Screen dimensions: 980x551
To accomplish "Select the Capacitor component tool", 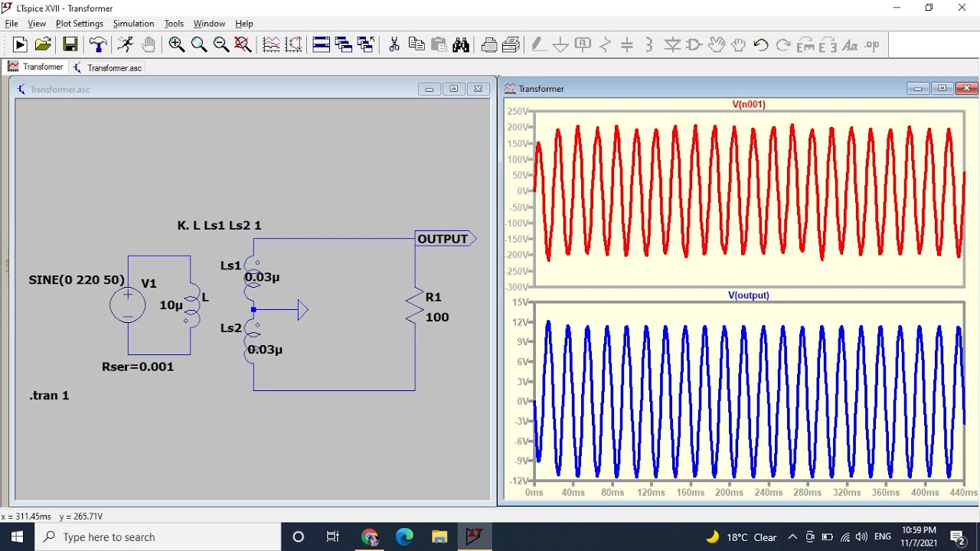I will click(627, 44).
